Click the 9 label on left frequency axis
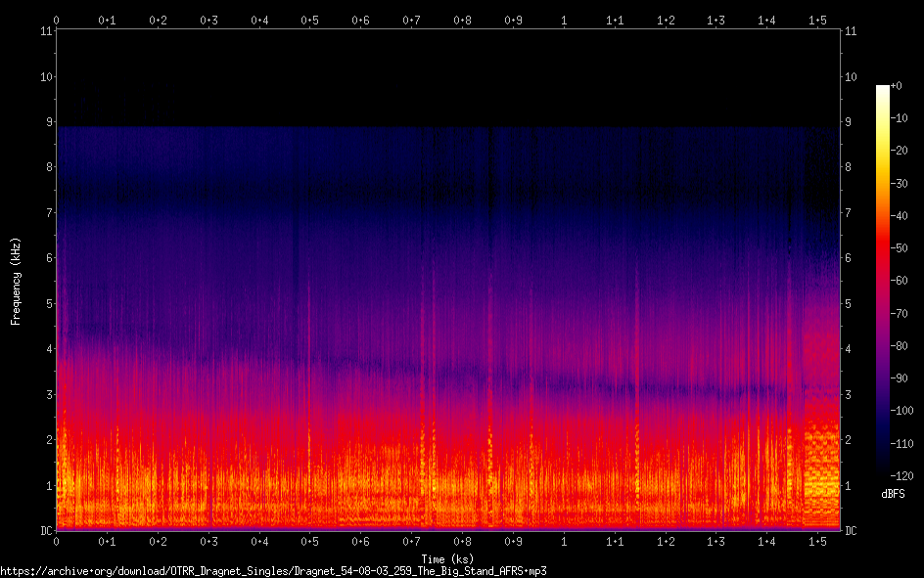Image resolution: width=924 pixels, height=578 pixels. (x=46, y=122)
